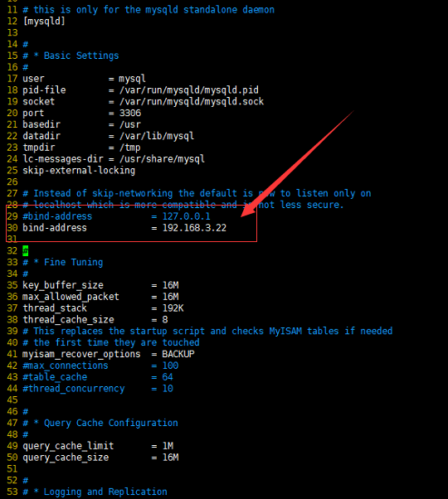Click the '* Query Cache Configuration' comment

click(x=105, y=423)
